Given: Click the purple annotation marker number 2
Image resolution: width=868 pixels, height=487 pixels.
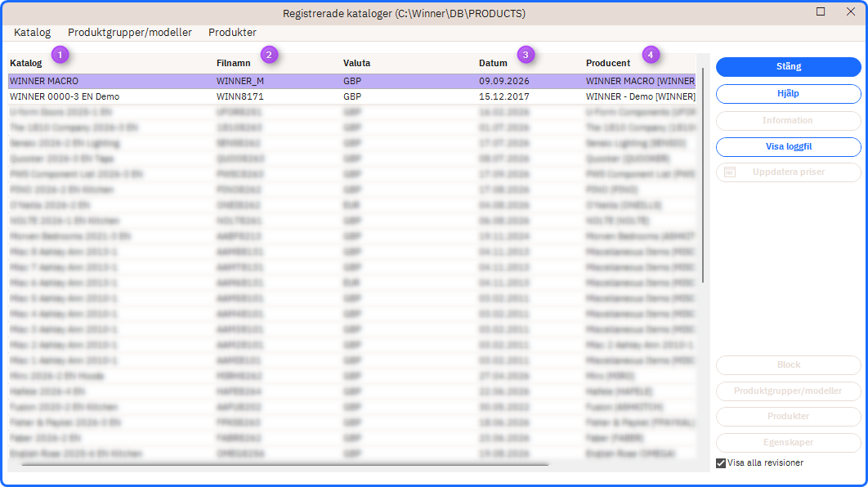Looking at the screenshot, I should [x=268, y=55].
